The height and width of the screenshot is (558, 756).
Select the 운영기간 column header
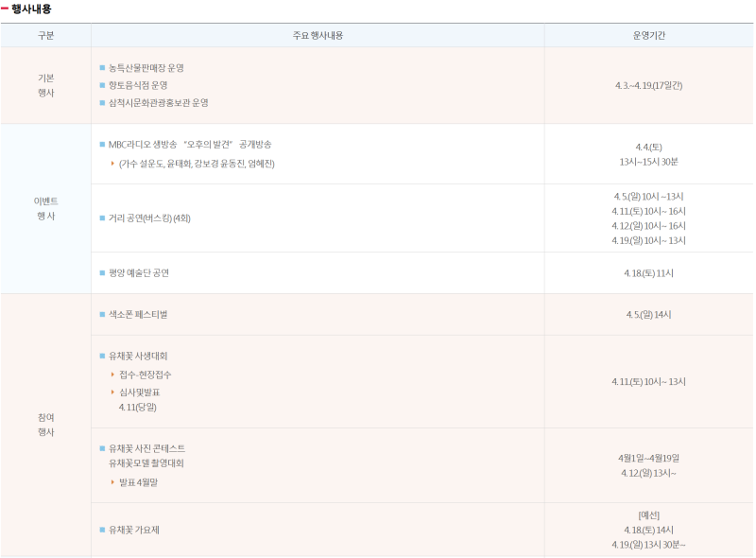648,35
